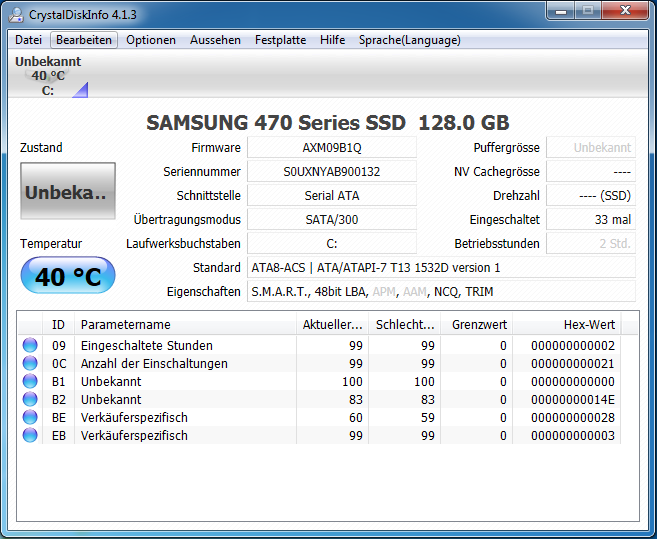The width and height of the screenshot is (658, 539).
Task: Click hex value 00000000021
Action: click(x=573, y=364)
